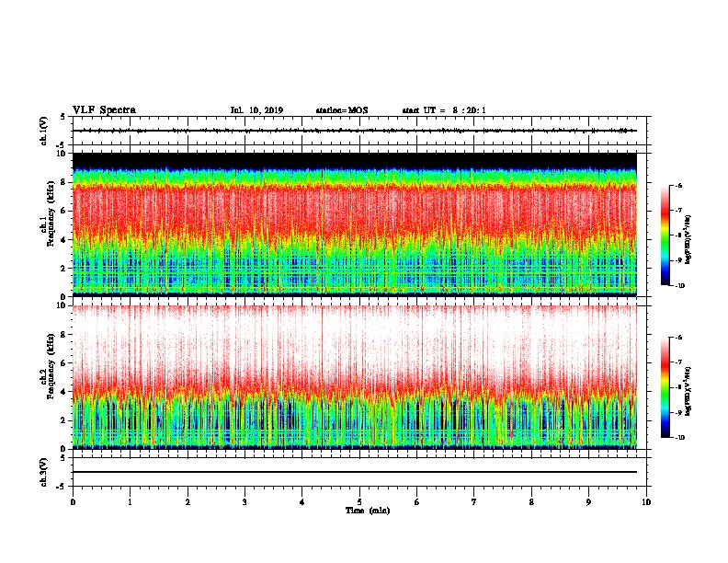The width and height of the screenshot is (728, 563).
Task: Click the "VLF Spectra" plot title
Action: (x=104, y=110)
